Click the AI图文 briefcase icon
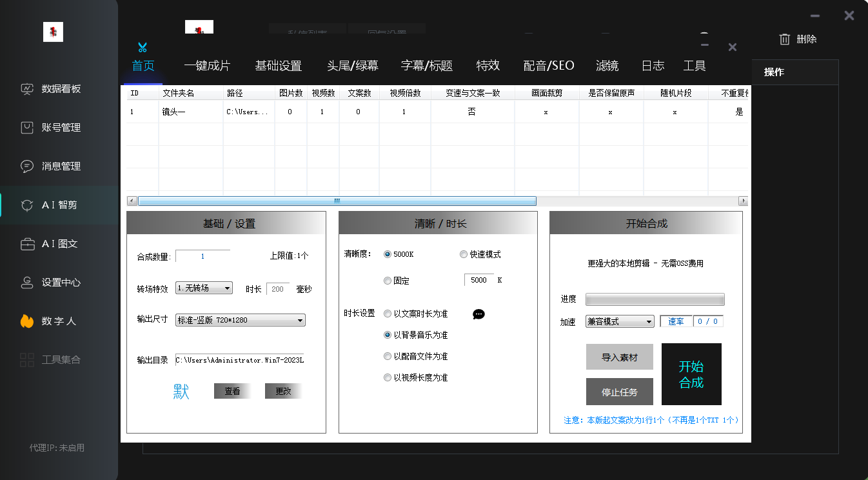The image size is (868, 480). [x=27, y=244]
